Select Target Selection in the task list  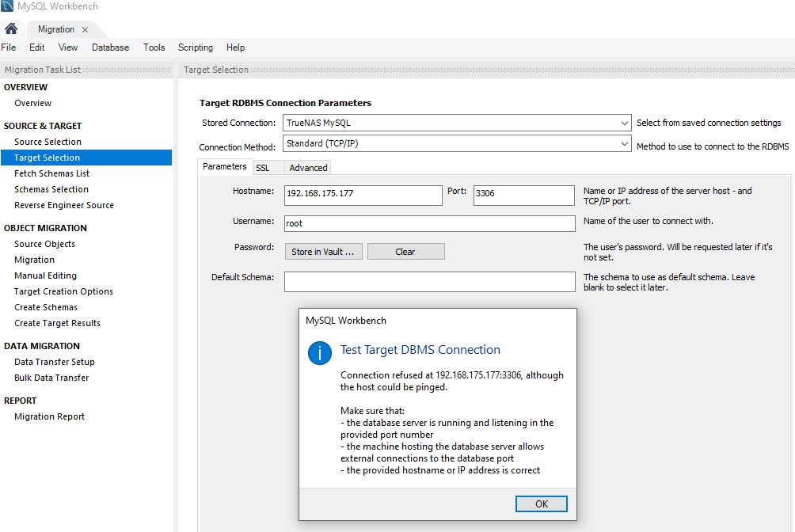[x=86, y=158]
